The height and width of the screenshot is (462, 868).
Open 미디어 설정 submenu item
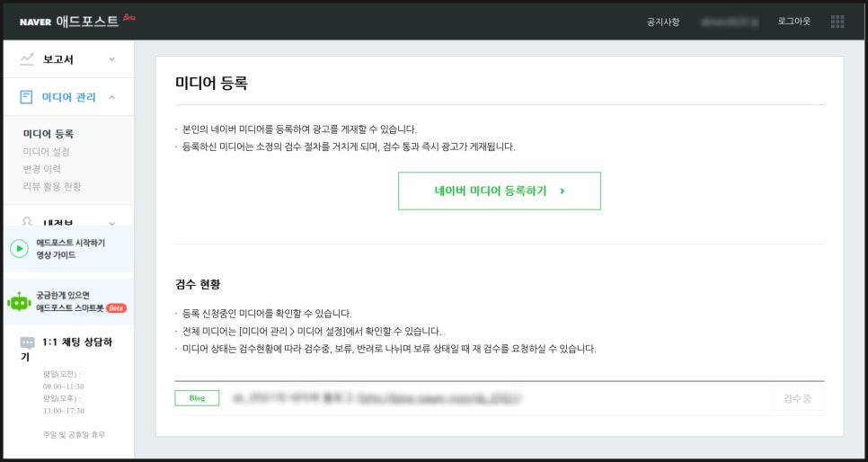[47, 151]
